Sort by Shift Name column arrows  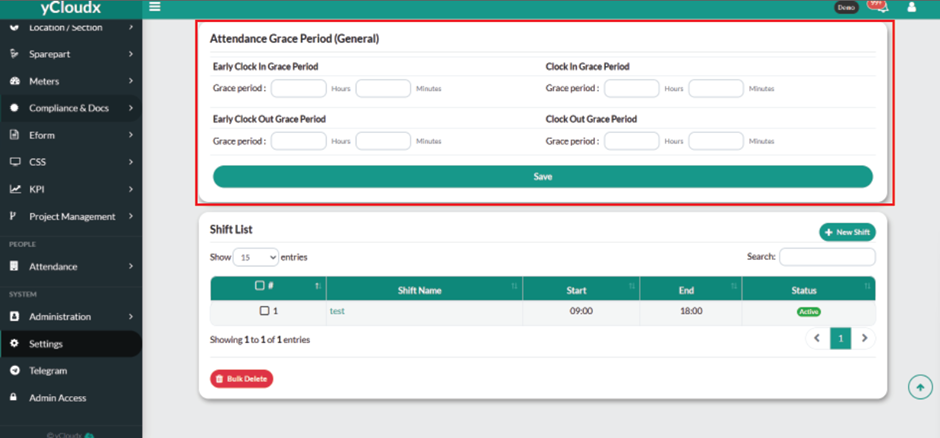(514, 286)
